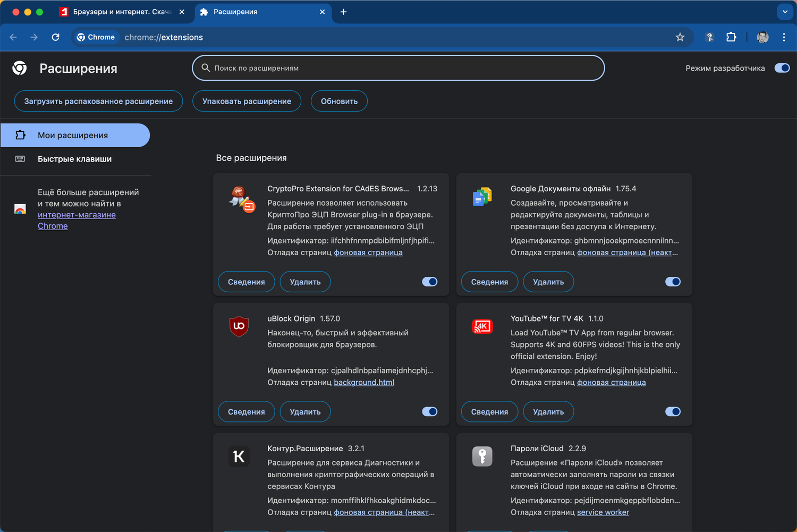Open CryptoPro фоновая страница link

(x=368, y=252)
